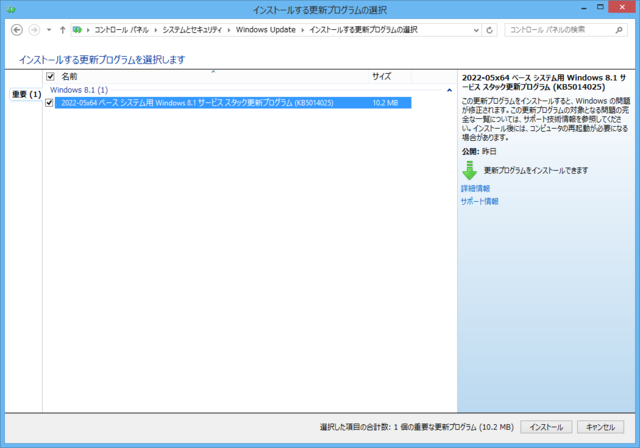This screenshot has height=448, width=640.
Task: Click the キャンセル button
Action: click(x=600, y=427)
